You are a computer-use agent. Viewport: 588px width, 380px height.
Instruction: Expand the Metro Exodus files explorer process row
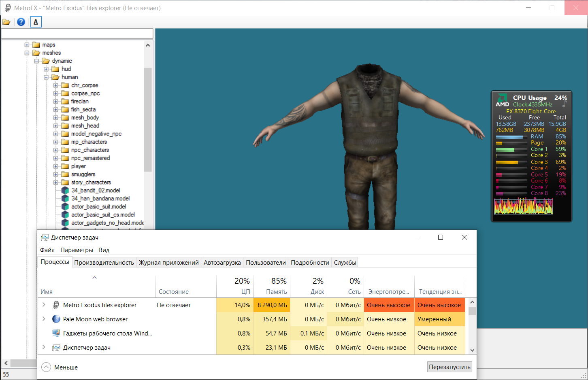coord(44,305)
